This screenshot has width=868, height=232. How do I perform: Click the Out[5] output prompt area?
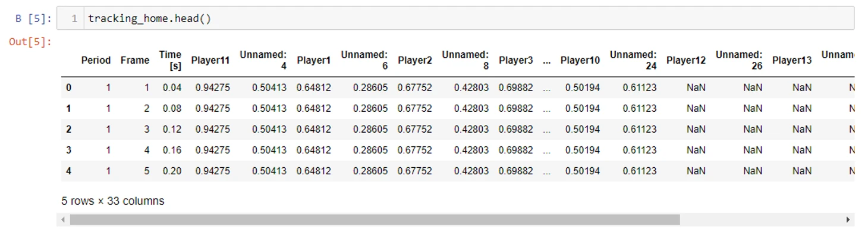tap(30, 42)
